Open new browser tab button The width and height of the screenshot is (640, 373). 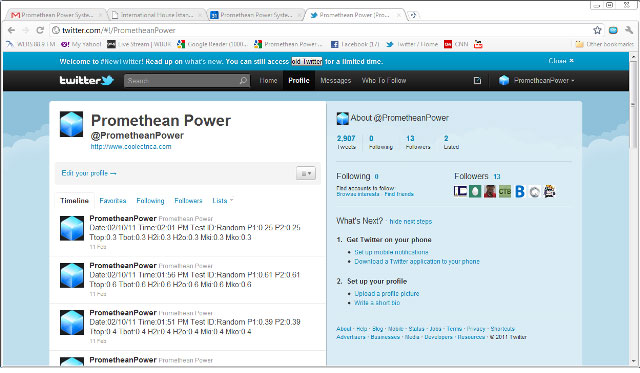413,15
